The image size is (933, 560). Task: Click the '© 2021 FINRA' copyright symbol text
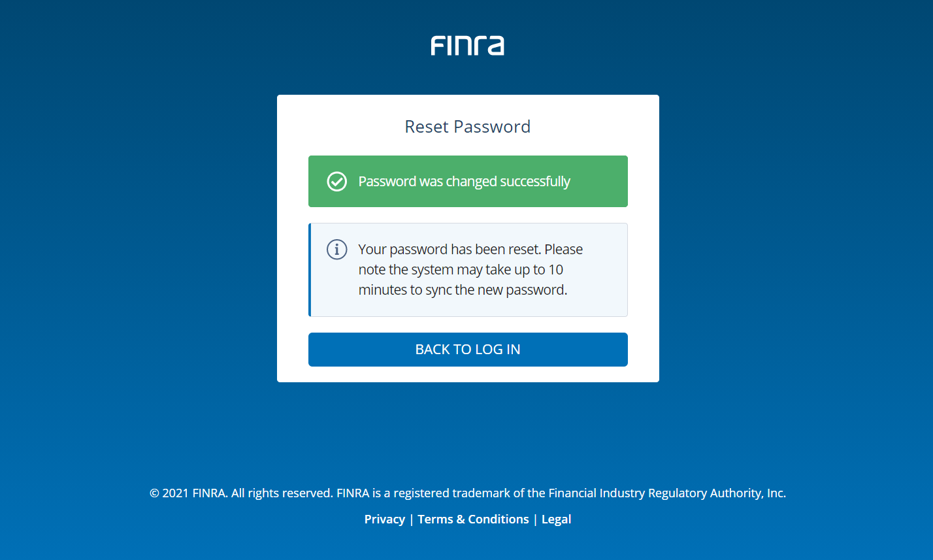click(x=155, y=493)
